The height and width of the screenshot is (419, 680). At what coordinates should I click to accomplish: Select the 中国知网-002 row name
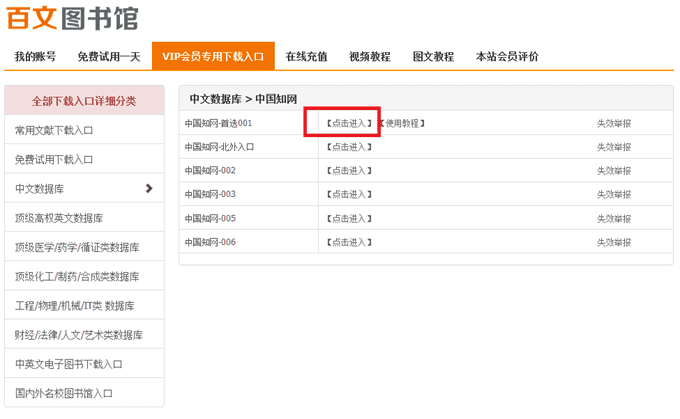(210, 170)
